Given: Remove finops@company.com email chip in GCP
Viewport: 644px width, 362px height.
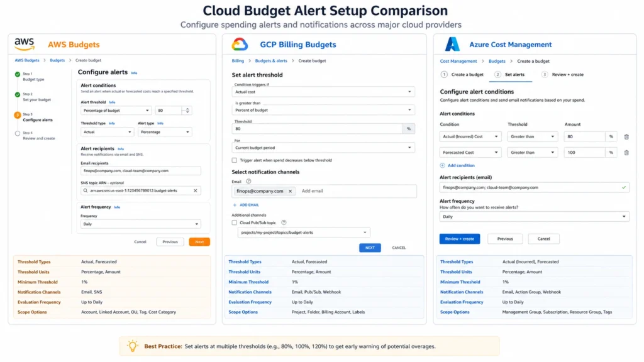Looking at the screenshot, I should point(290,191).
